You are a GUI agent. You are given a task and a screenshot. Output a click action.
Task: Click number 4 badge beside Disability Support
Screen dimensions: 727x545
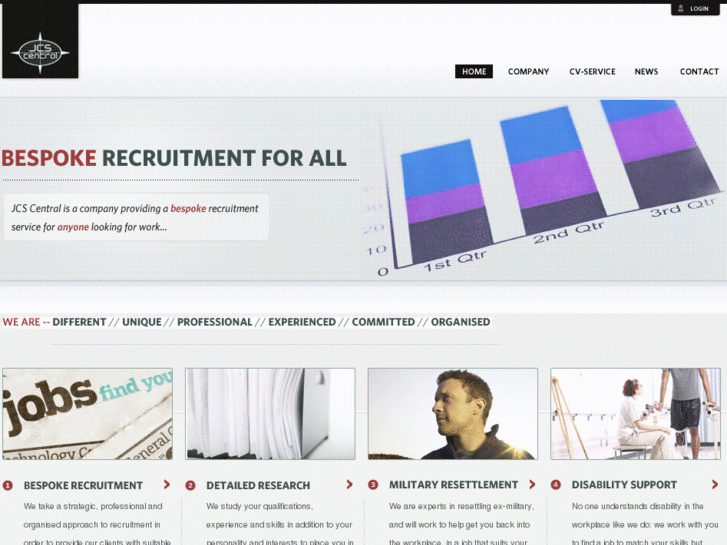point(556,485)
